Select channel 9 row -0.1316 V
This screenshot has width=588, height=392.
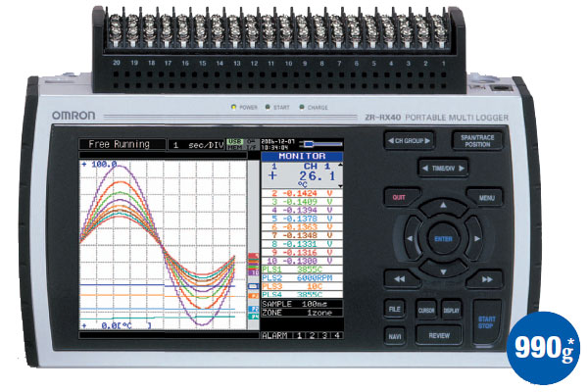coord(302,253)
